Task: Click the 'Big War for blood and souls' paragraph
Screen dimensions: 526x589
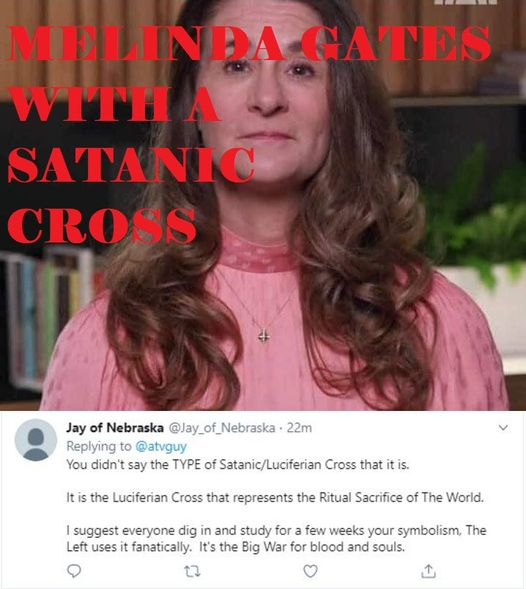Action: tap(276, 538)
